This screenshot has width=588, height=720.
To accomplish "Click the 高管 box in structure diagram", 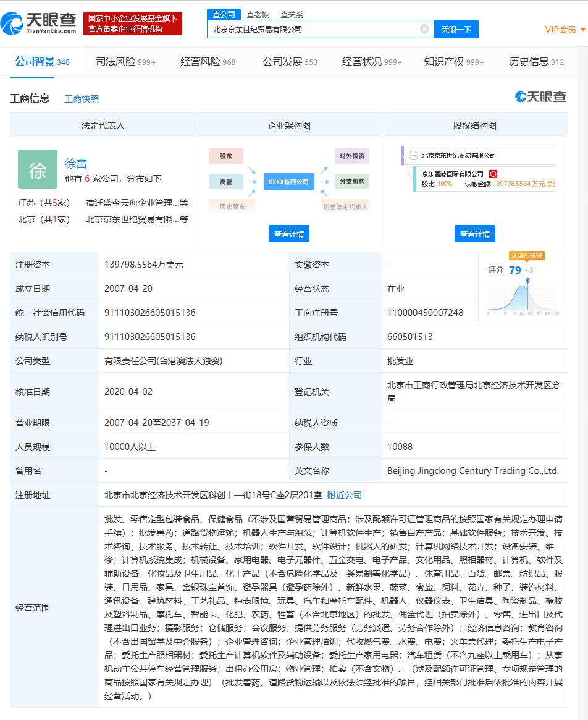I will (226, 182).
